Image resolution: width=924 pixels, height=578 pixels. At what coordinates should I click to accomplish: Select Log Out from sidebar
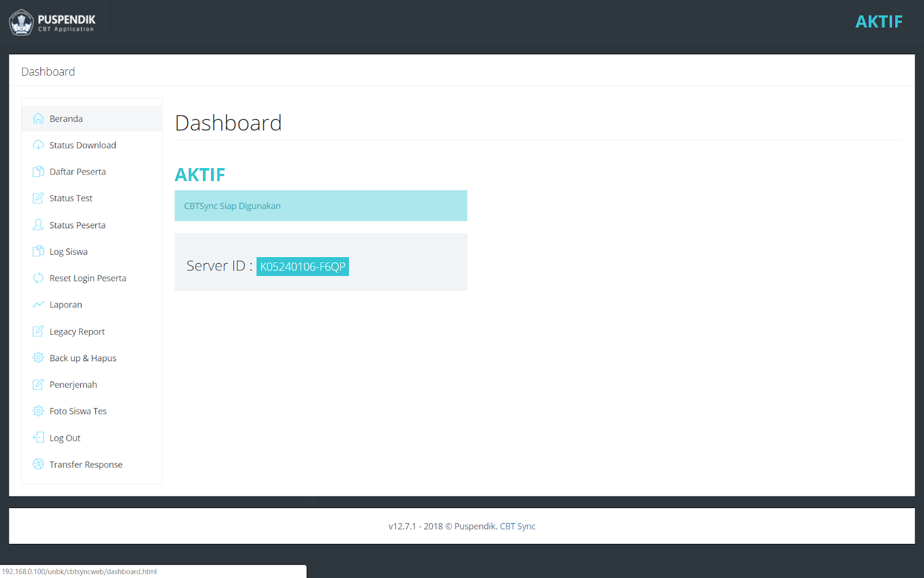[x=92, y=438]
